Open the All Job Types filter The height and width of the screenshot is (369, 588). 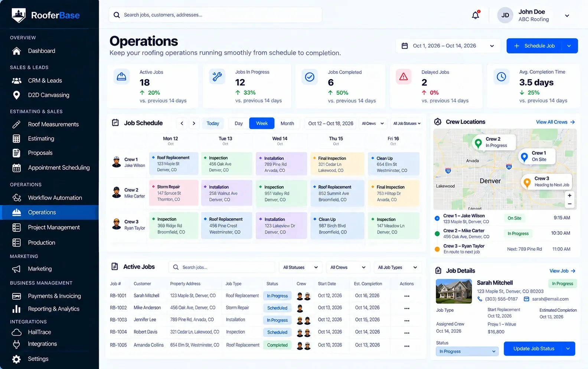(397, 268)
